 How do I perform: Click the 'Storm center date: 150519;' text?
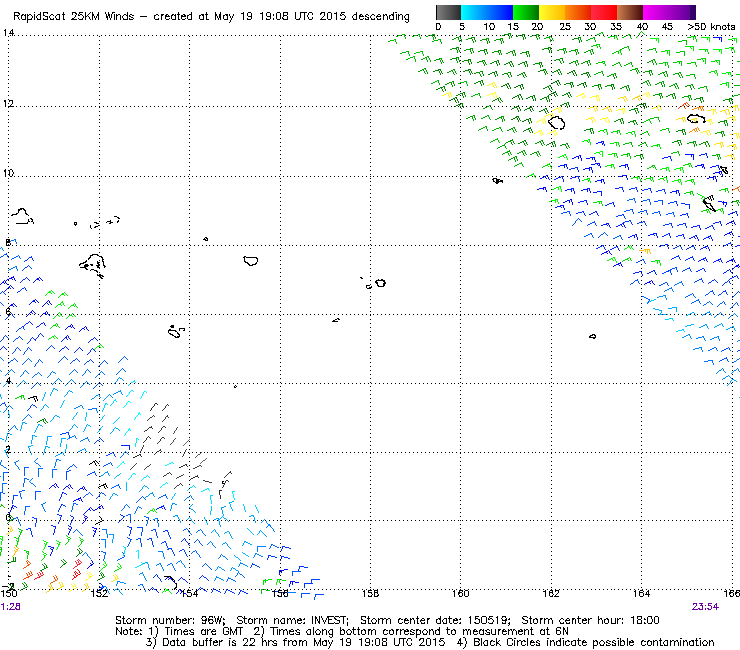pyautogui.click(x=435, y=620)
